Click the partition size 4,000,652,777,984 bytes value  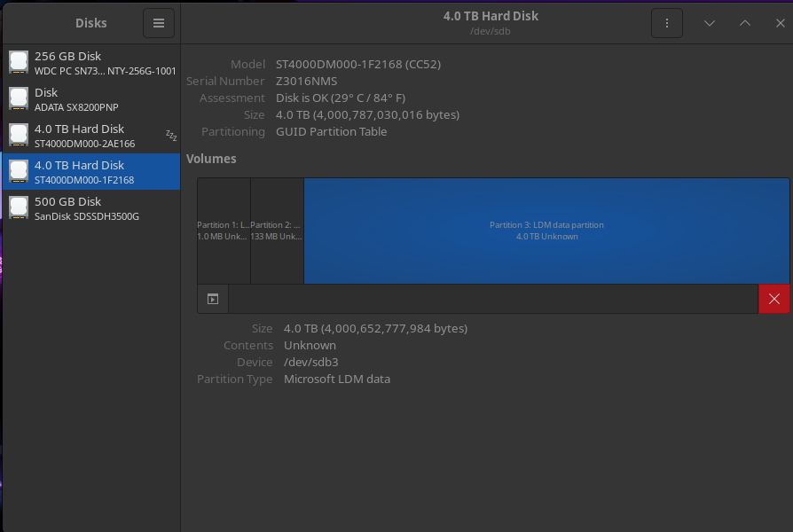tap(375, 328)
